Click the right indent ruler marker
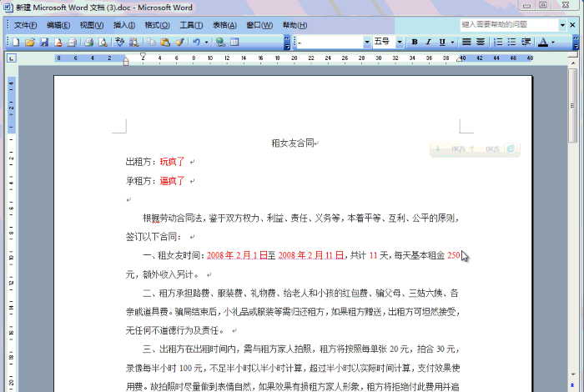 tap(459, 59)
